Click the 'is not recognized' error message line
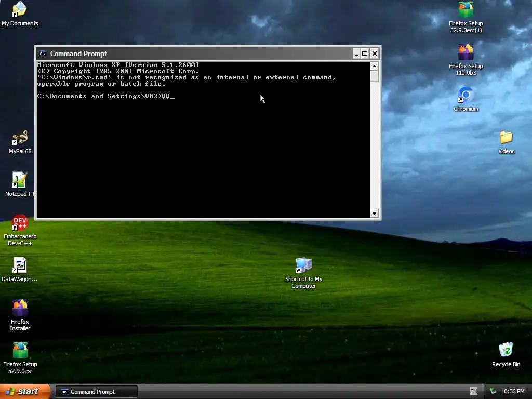The width and height of the screenshot is (532, 399). click(187, 77)
